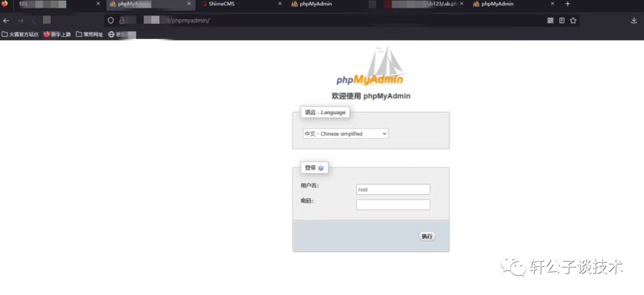Open the 中文 - Chinese simplified language dropdown

pos(345,133)
